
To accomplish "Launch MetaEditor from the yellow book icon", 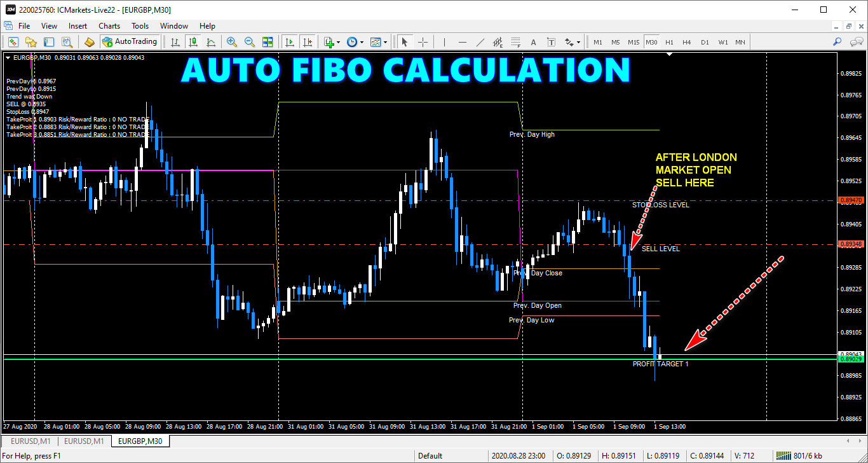I will [89, 42].
